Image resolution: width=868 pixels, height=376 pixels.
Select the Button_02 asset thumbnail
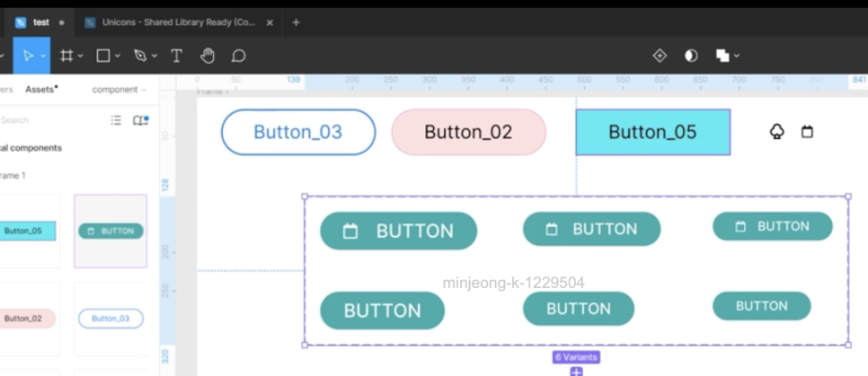click(28, 319)
